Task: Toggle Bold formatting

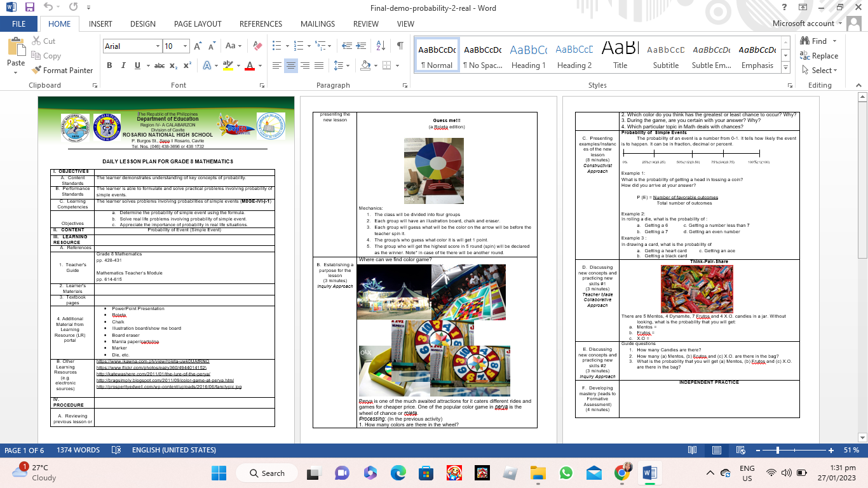Action: [x=109, y=65]
